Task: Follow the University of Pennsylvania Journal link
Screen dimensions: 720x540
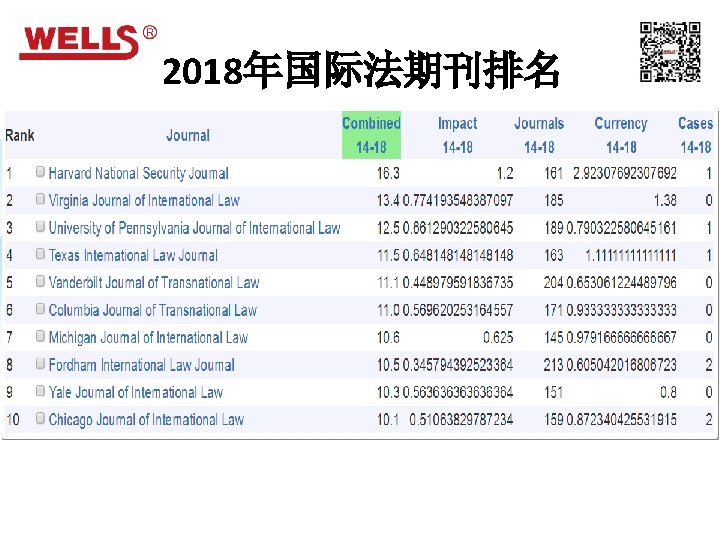Action: click(194, 228)
